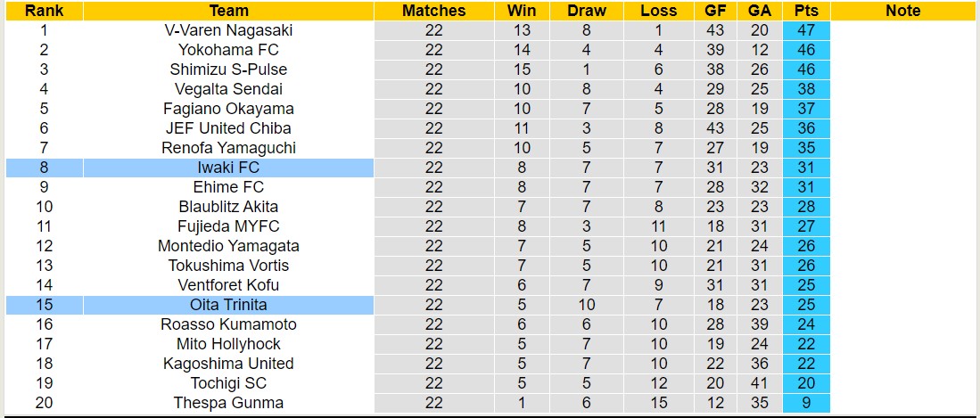Select the rank 8 cell for Iwaki FC
Viewport: 980px width, 418px height.
43,168
